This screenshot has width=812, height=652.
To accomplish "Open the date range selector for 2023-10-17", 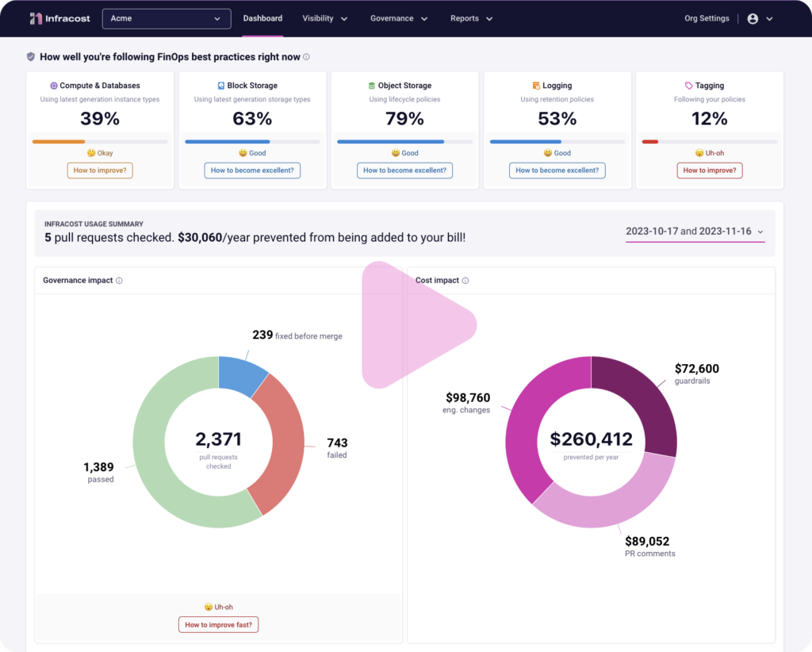I will point(694,232).
